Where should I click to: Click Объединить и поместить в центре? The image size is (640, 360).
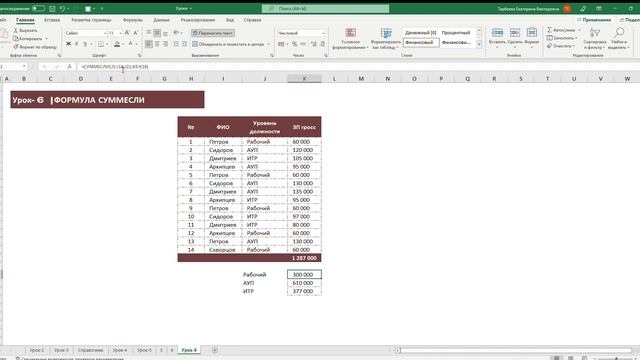click(x=229, y=44)
